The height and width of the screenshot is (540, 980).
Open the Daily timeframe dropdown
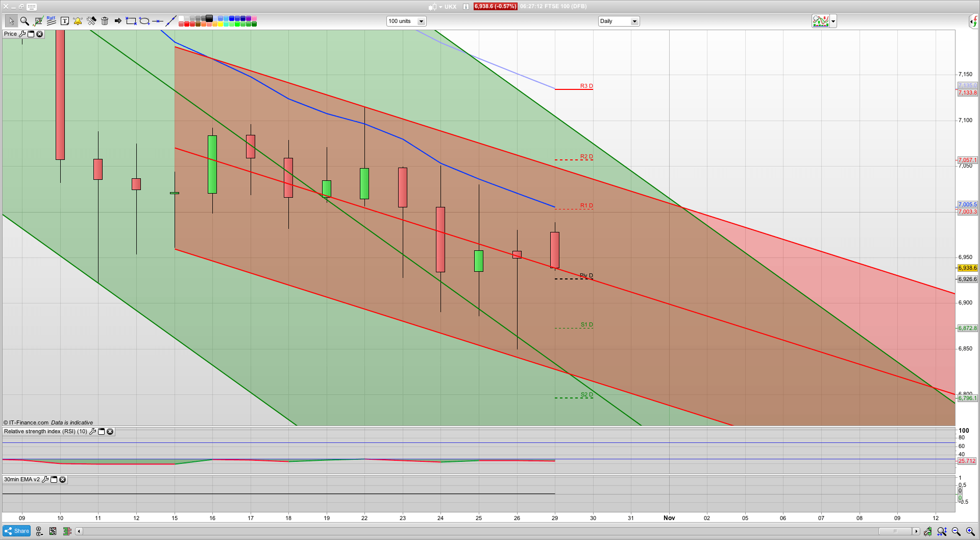tap(634, 21)
